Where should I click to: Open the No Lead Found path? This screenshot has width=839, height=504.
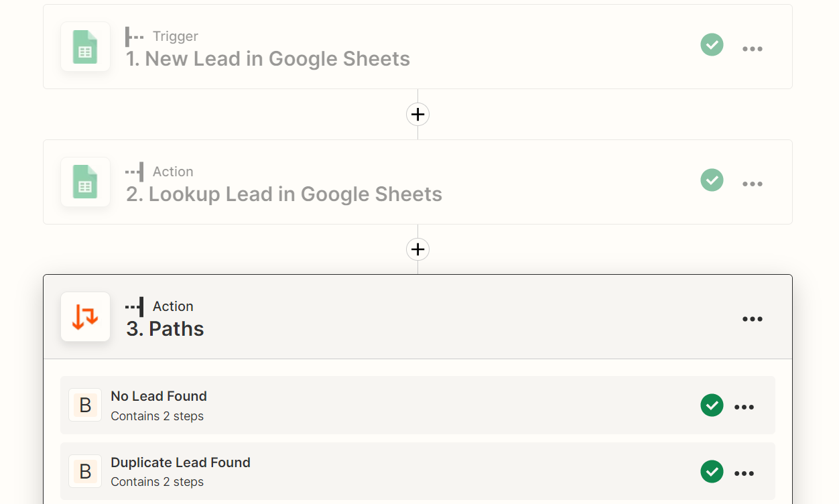[417, 405]
